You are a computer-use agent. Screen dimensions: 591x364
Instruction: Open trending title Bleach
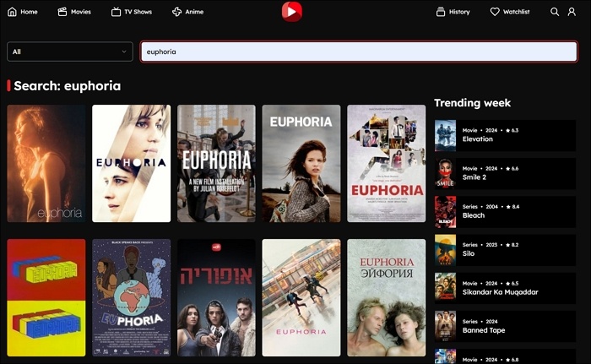pos(474,215)
